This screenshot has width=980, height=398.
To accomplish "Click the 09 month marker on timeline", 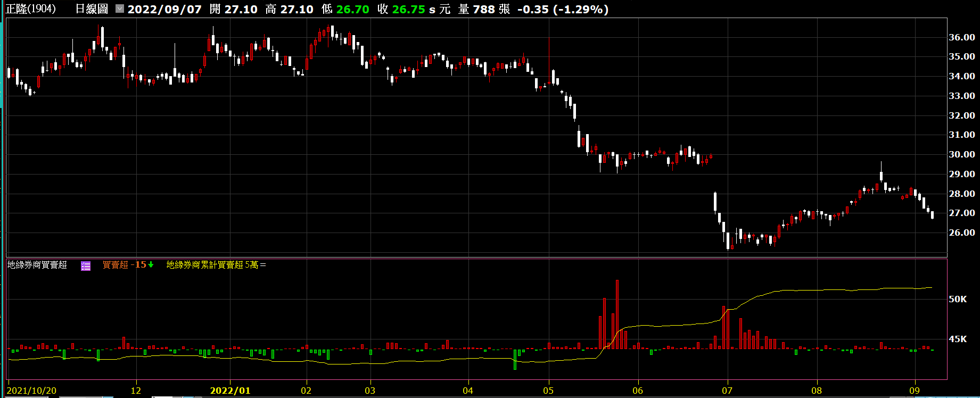I will pos(915,391).
